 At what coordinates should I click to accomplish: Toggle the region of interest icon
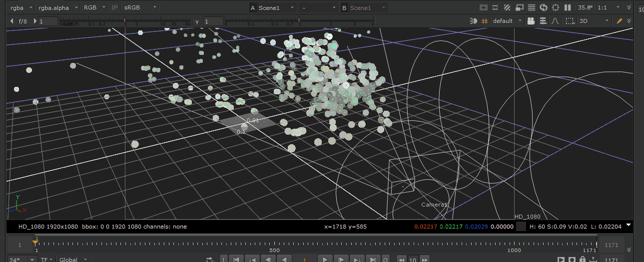coord(495,7)
